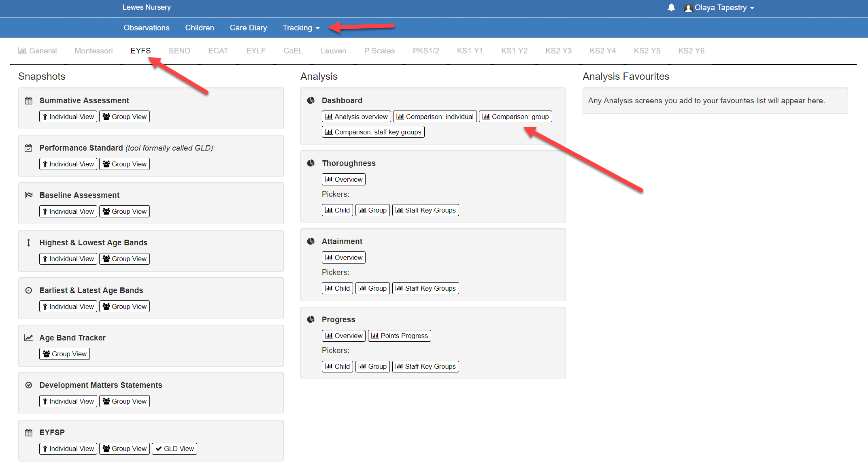Click the Olaya Tapestry user avatar icon
This screenshot has height=470, width=868.
(x=688, y=8)
